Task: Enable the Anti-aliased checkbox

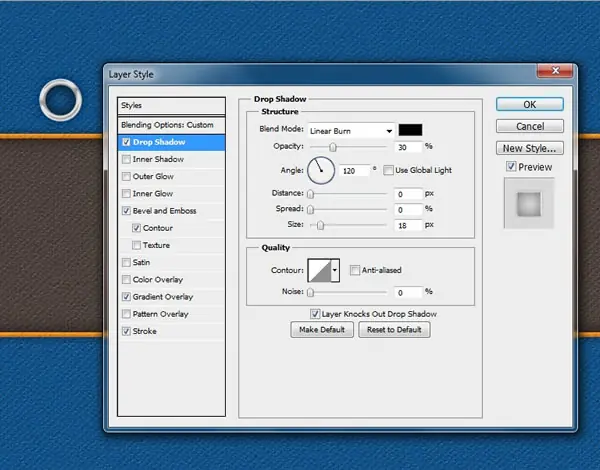Action: point(355,270)
